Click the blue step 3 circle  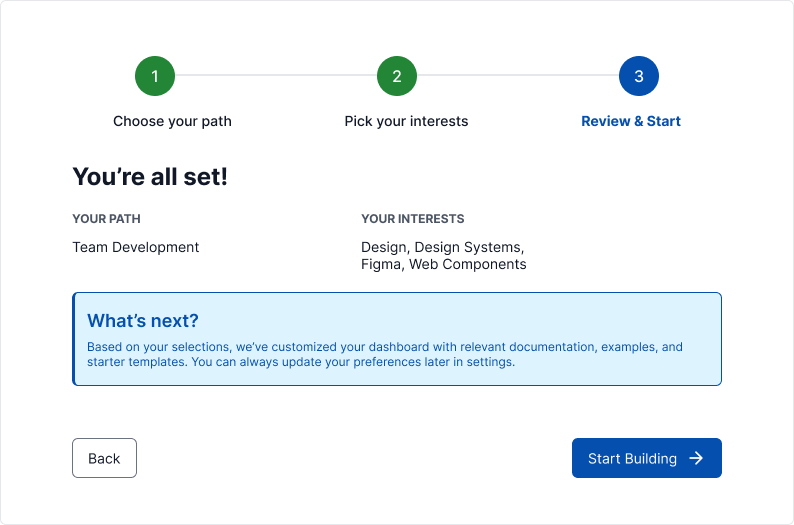(x=639, y=76)
